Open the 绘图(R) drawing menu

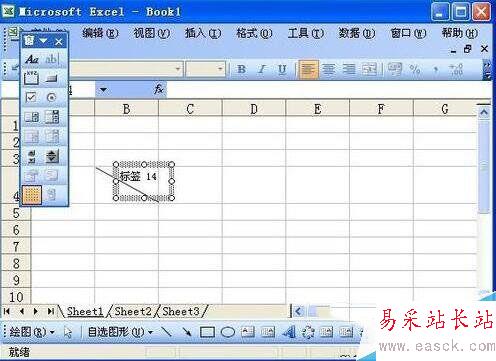click(31, 332)
